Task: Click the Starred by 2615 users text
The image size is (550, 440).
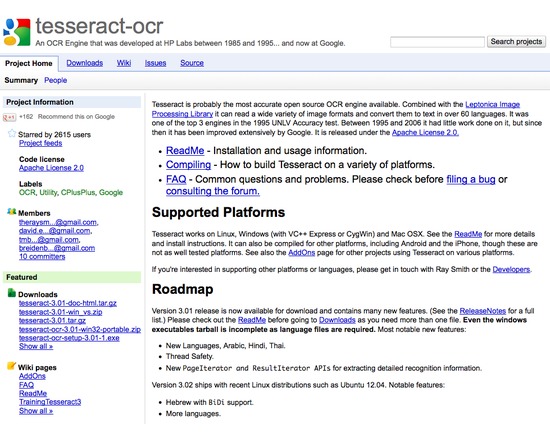Action: pos(54,135)
